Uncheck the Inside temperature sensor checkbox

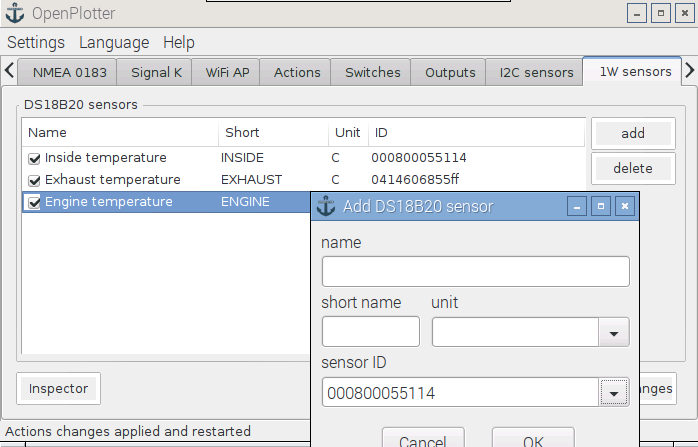[34, 158]
